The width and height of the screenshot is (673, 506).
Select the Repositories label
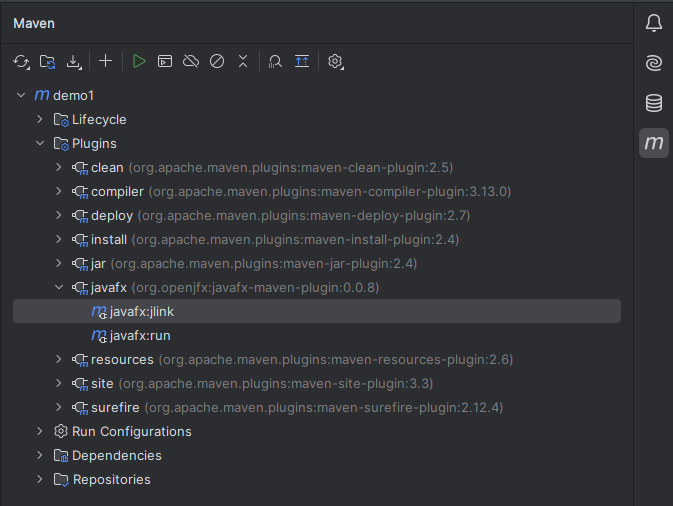tap(112, 479)
